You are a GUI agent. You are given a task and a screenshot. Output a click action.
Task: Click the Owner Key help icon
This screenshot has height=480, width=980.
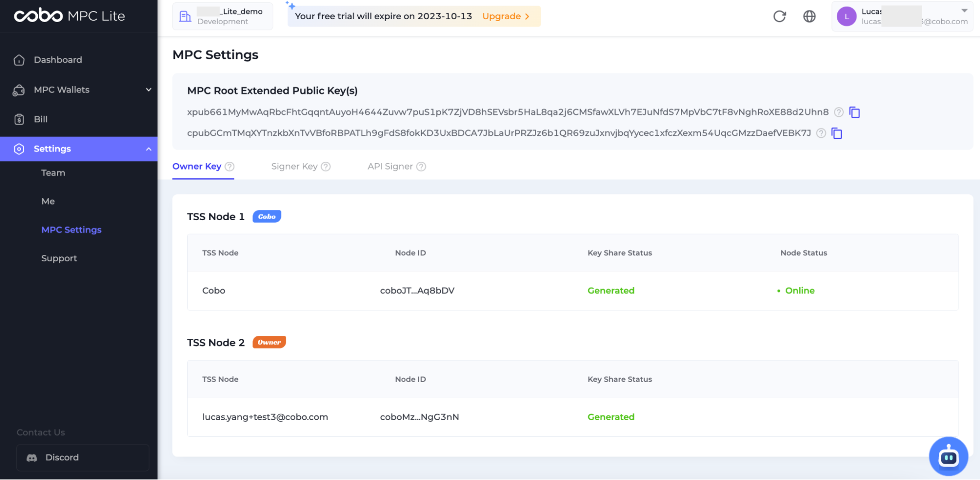coord(229,167)
